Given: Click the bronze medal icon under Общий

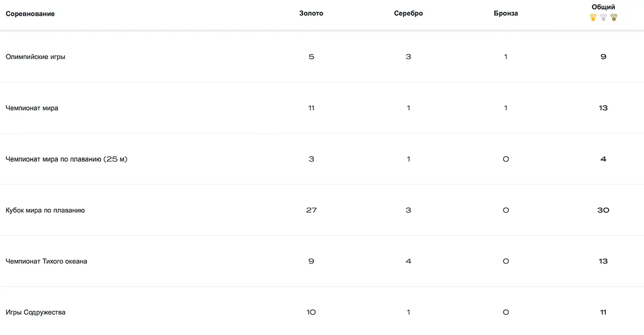Looking at the screenshot, I should (x=614, y=17).
